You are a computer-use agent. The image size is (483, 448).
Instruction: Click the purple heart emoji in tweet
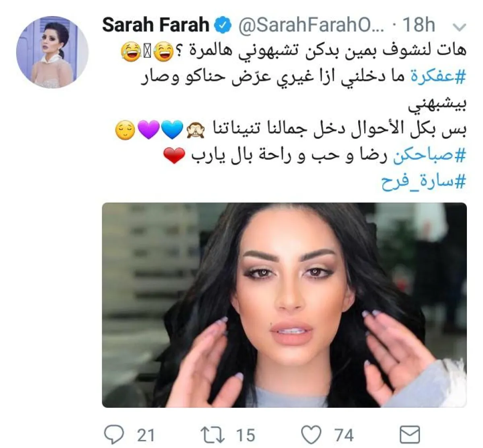pos(149,130)
